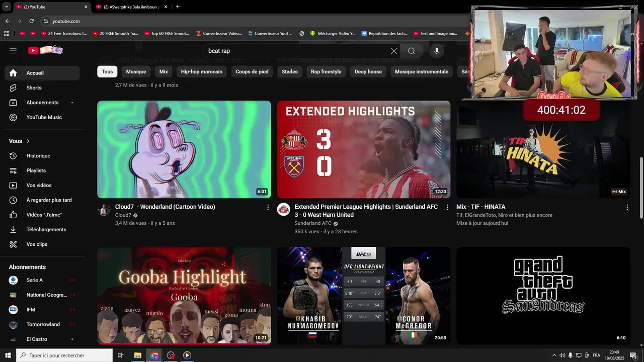The image size is (644, 362).
Task: Open Mix - TIF - HINATA title
Action: coord(481,207)
